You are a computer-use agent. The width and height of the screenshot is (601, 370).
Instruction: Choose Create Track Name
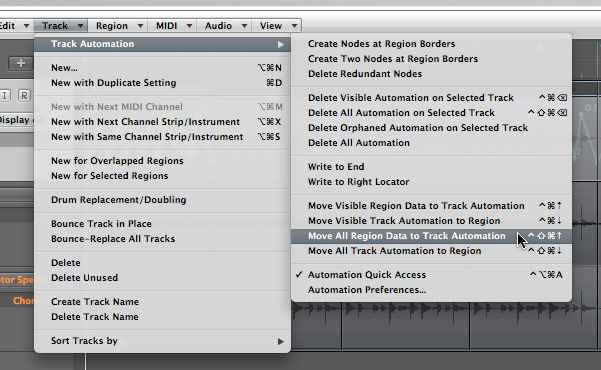162,302
